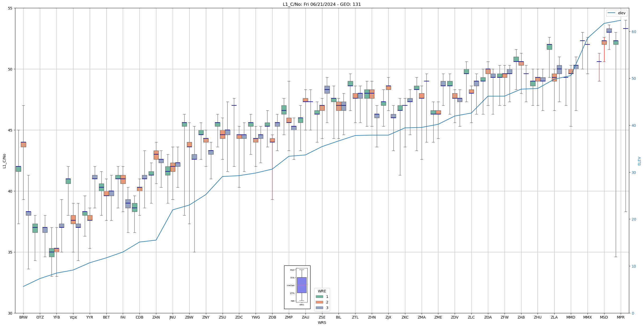The image size is (644, 327).
Task: Click the 'ZOA' station tick label
Action: [488, 317]
